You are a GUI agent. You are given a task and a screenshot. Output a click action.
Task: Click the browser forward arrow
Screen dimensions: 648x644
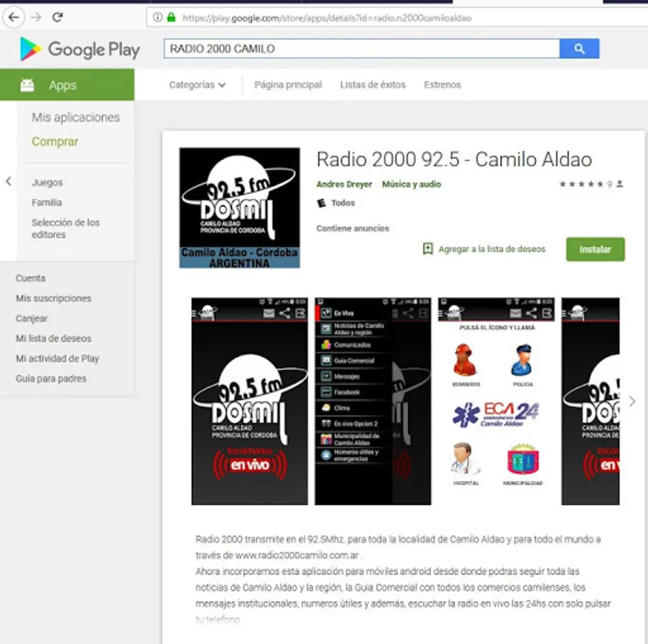pos(36,17)
